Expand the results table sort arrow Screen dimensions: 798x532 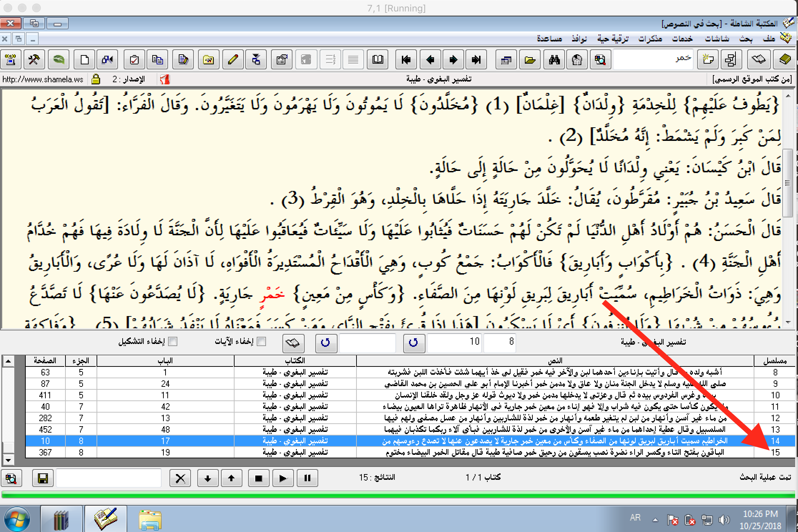pos(9,360)
